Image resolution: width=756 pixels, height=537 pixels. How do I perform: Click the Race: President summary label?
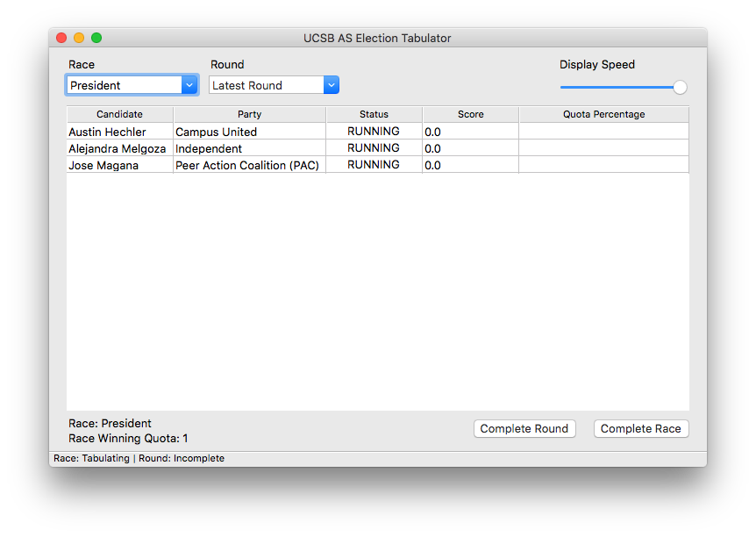pyautogui.click(x=110, y=423)
